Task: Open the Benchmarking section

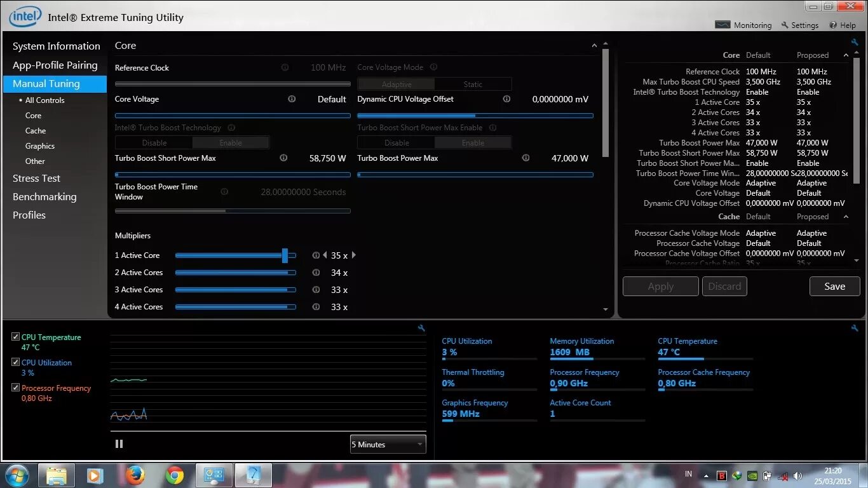Action: coord(44,197)
